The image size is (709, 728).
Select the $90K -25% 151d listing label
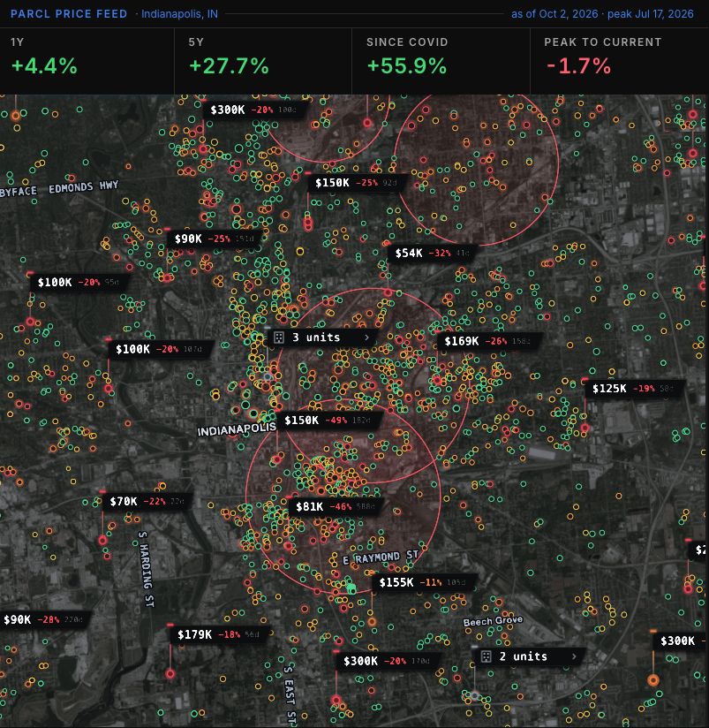[x=215, y=239]
